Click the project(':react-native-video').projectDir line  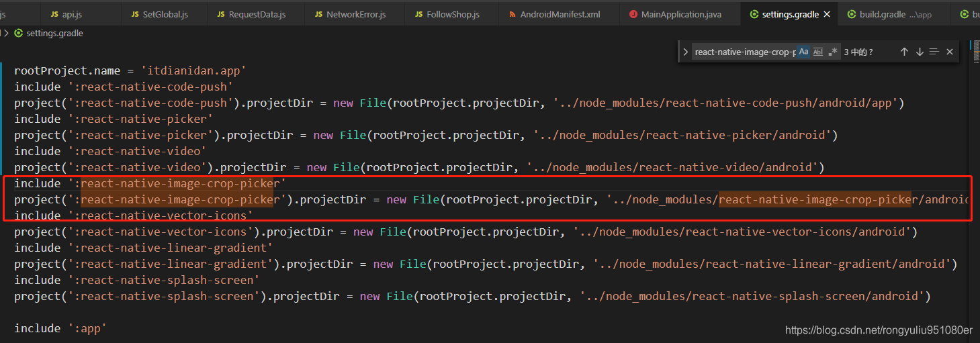coord(419,167)
